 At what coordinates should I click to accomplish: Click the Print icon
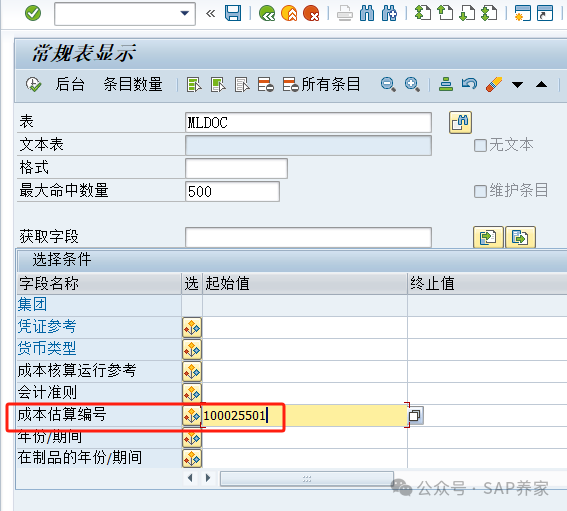[x=345, y=13]
